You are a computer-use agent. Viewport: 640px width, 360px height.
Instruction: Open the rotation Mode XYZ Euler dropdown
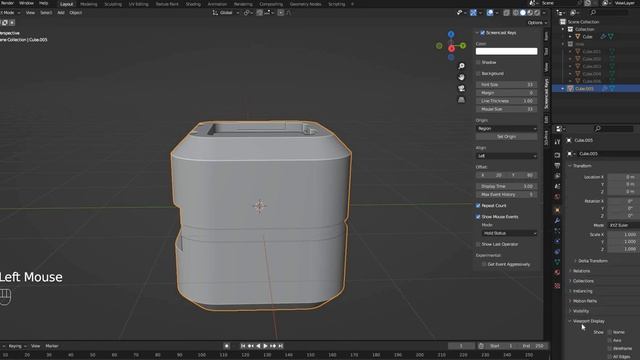[x=624, y=225]
